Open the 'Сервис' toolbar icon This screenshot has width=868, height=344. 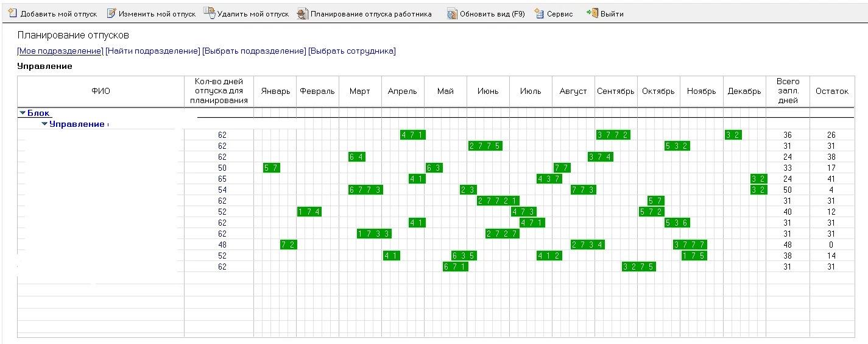539,13
